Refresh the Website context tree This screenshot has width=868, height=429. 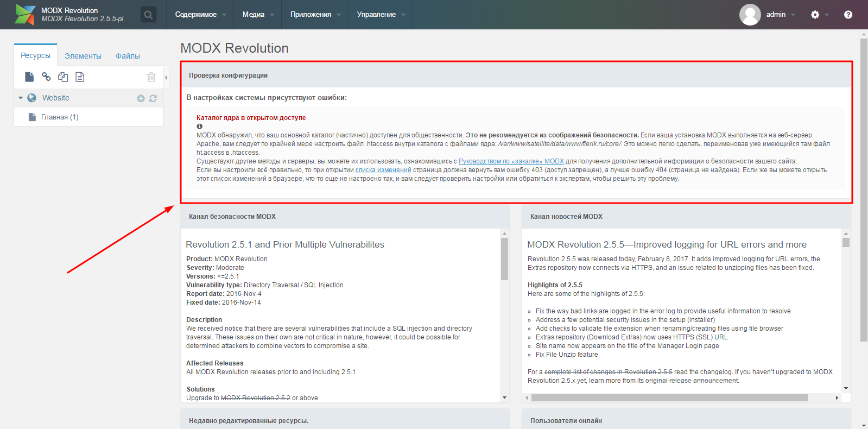153,98
